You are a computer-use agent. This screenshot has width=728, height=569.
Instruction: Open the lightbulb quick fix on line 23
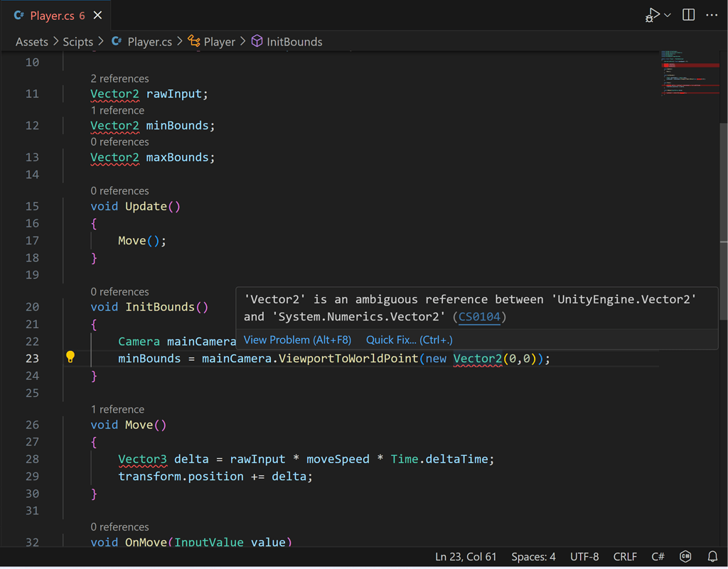[x=70, y=357]
